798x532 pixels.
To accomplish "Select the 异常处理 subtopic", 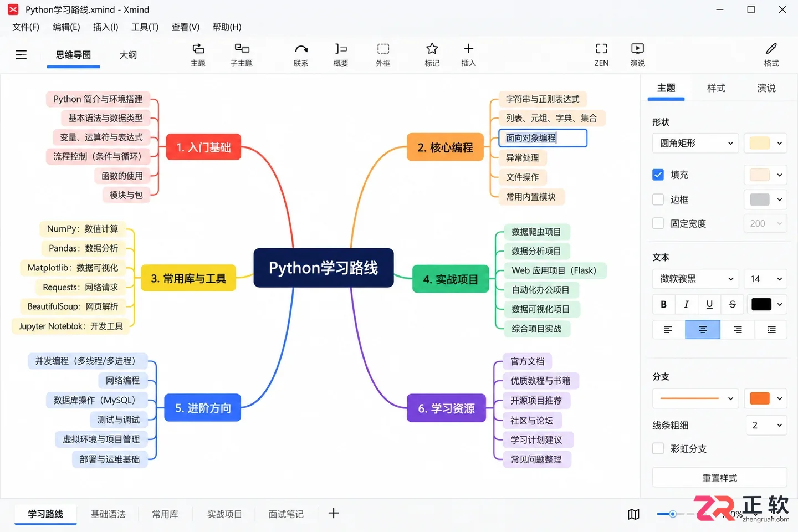I will (x=522, y=157).
